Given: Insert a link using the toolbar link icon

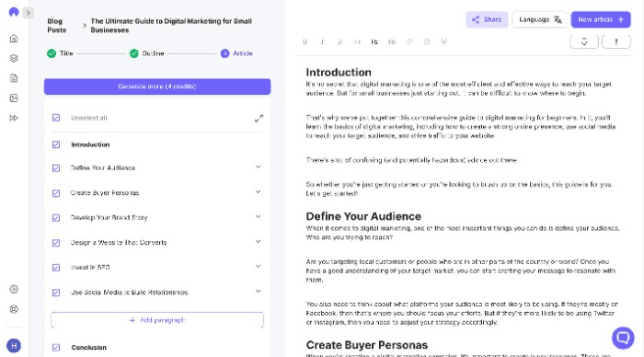Looking at the screenshot, I should 409,41.
